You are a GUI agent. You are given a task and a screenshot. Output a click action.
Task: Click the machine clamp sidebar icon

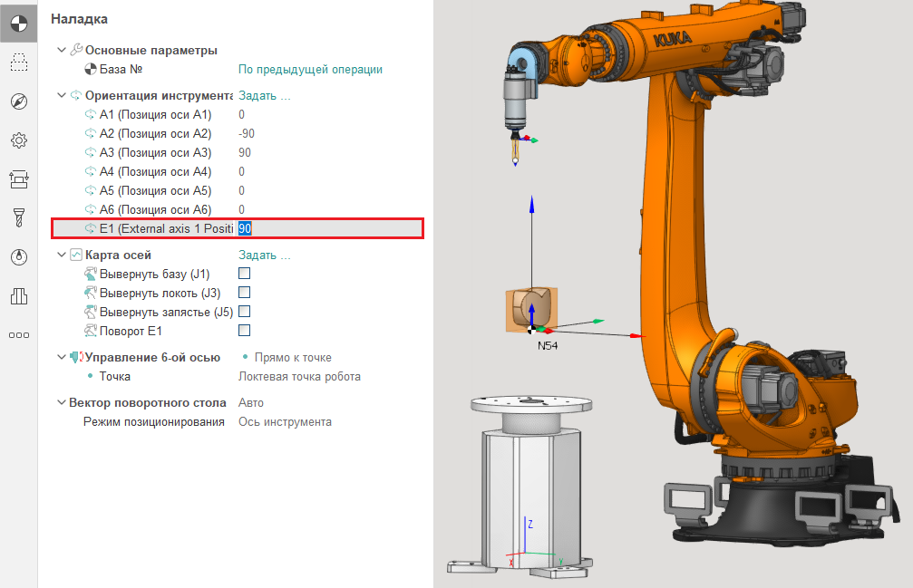click(x=18, y=178)
